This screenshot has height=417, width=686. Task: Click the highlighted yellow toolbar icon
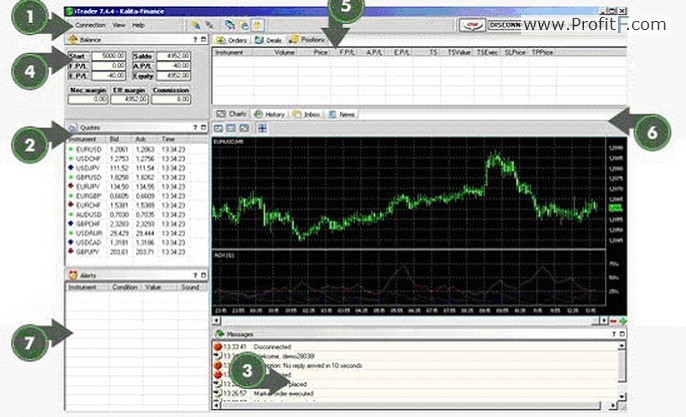coord(257,25)
